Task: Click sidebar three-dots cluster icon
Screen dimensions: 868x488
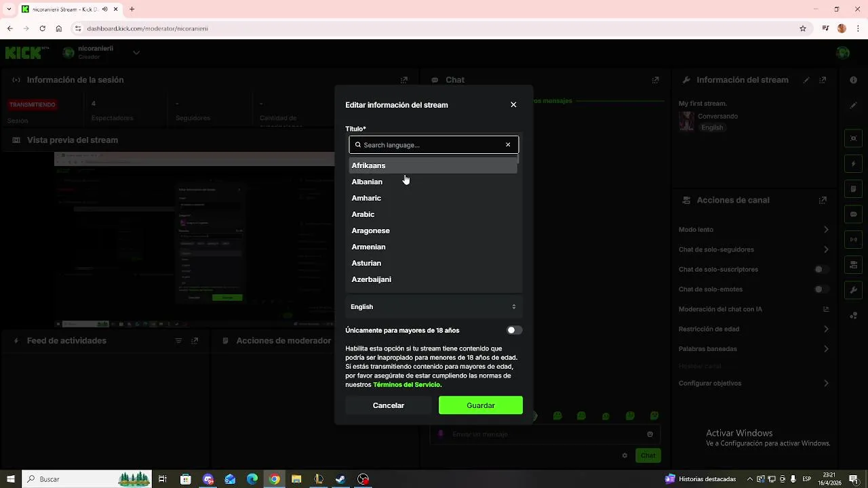Action: 854,315
